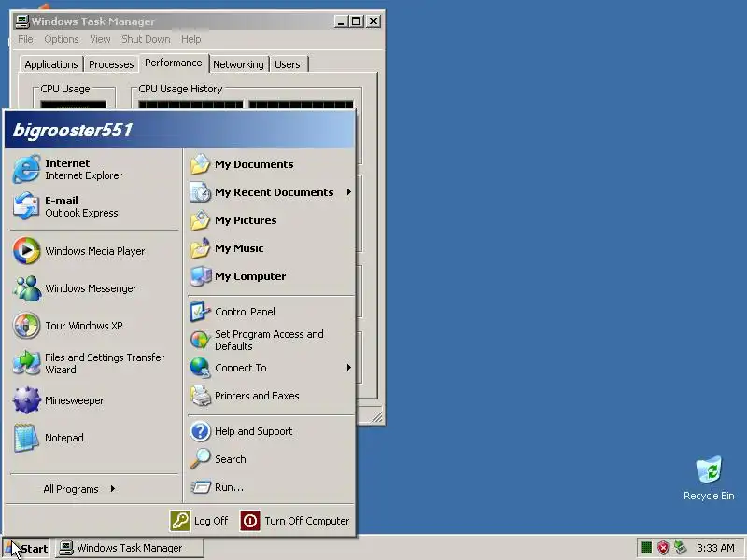Click username bigrooster551 header

[x=73, y=130]
